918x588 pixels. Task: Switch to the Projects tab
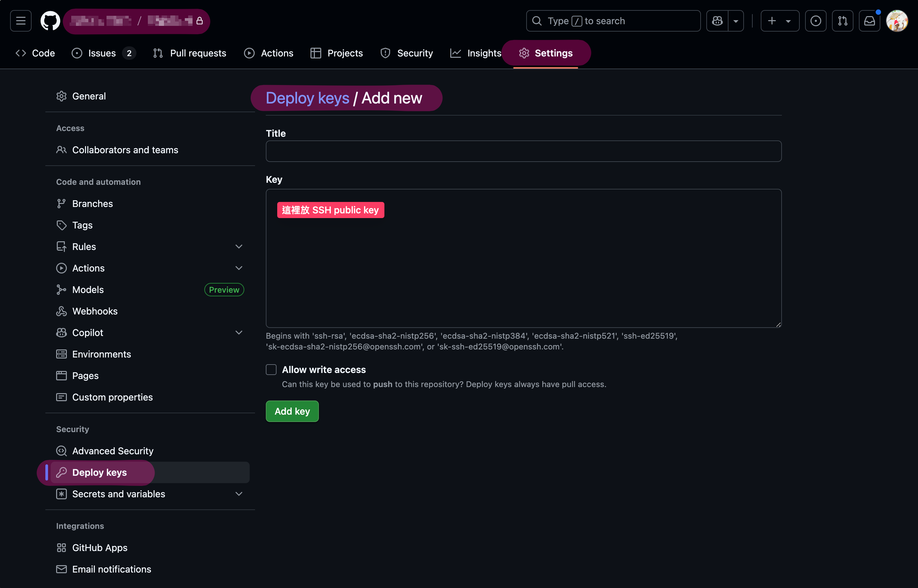pyautogui.click(x=336, y=53)
